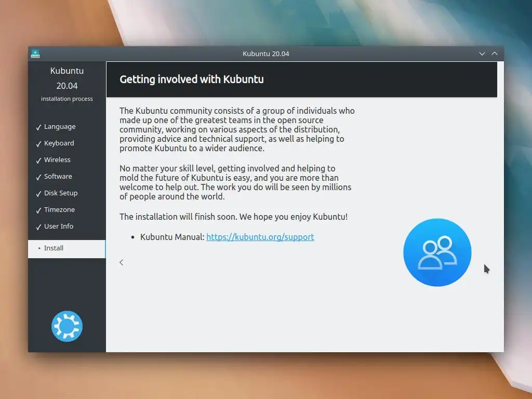532x399 pixels.
Task: Minimize window with down chevron
Action: coord(482,54)
